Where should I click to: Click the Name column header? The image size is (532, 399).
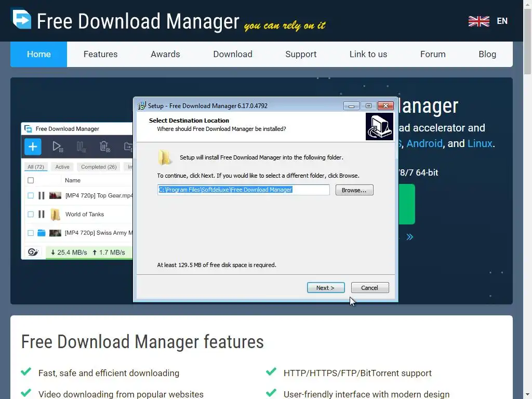[73, 180]
